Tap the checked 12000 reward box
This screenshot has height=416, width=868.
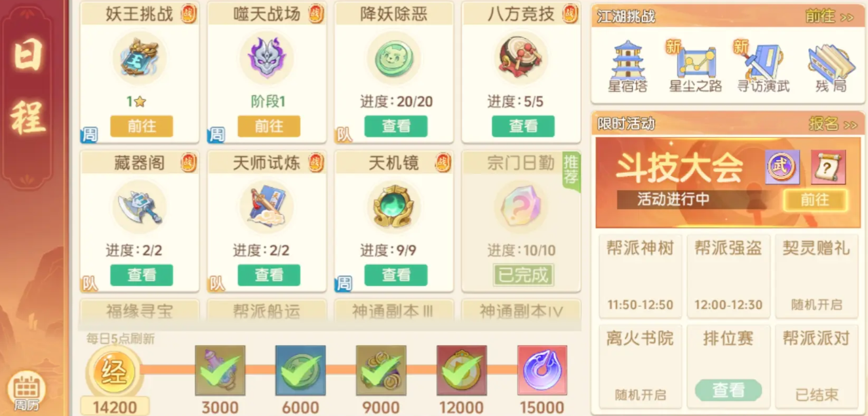(x=462, y=370)
